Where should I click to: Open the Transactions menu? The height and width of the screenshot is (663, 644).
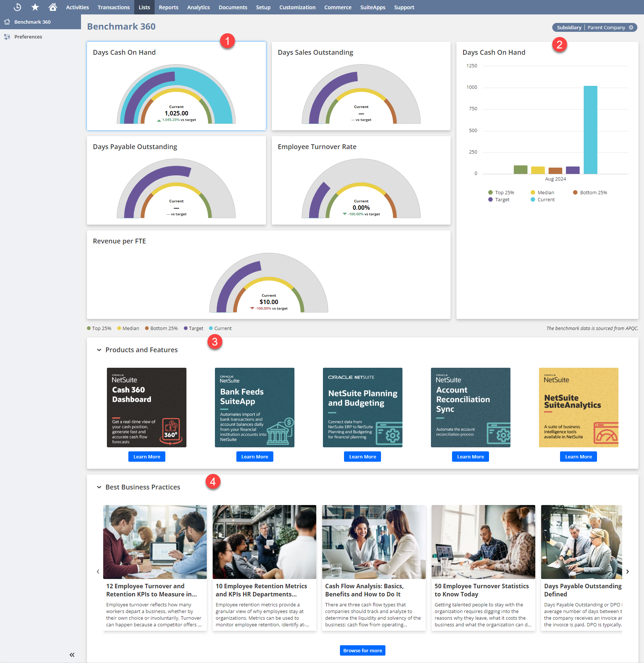[x=114, y=7]
